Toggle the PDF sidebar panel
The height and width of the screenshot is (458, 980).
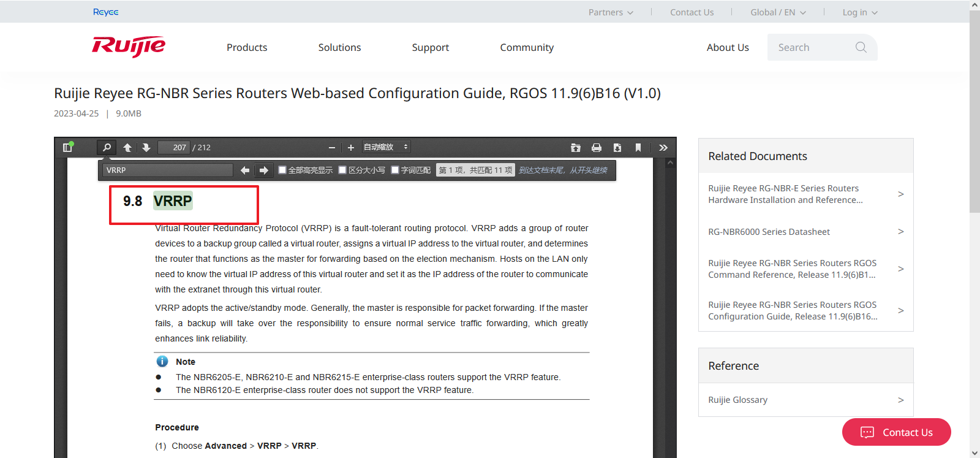click(x=68, y=147)
